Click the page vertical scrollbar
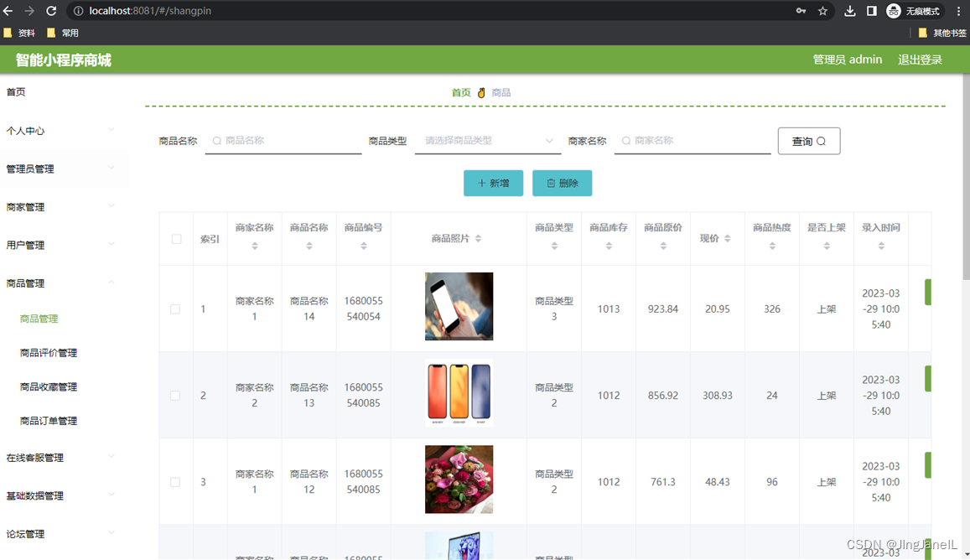The width and height of the screenshot is (970, 560). 967,176
